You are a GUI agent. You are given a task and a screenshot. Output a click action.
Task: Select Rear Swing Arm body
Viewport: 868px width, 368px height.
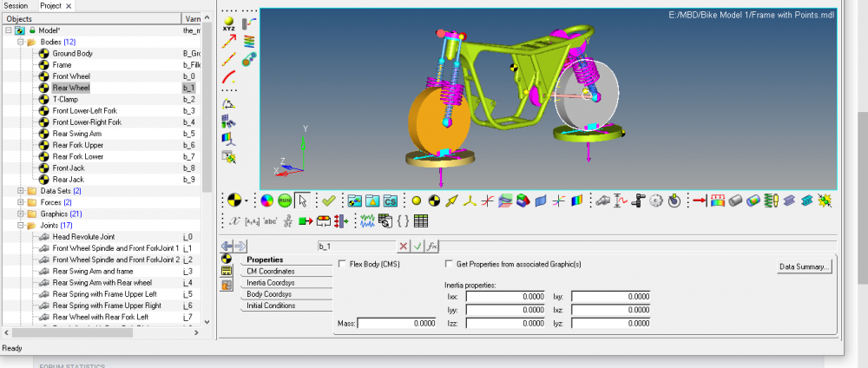pyautogui.click(x=77, y=134)
